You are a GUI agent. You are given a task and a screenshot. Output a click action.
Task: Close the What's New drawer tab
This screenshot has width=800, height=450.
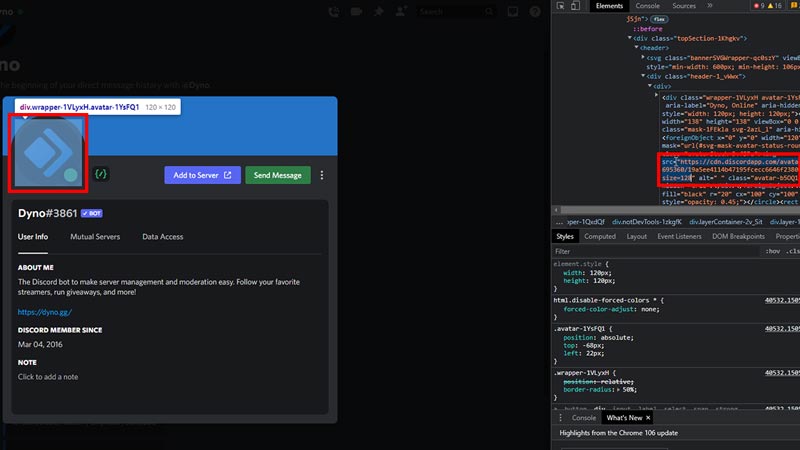click(648, 417)
